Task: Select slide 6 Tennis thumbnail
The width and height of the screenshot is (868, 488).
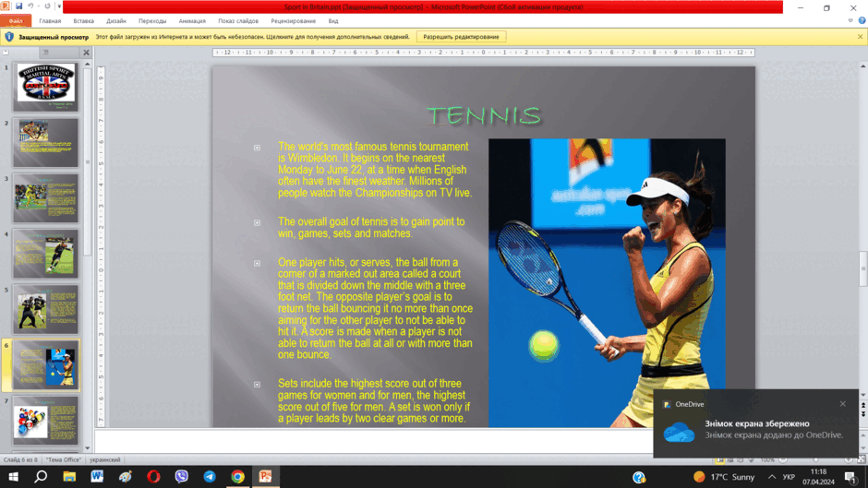Action: tap(46, 365)
